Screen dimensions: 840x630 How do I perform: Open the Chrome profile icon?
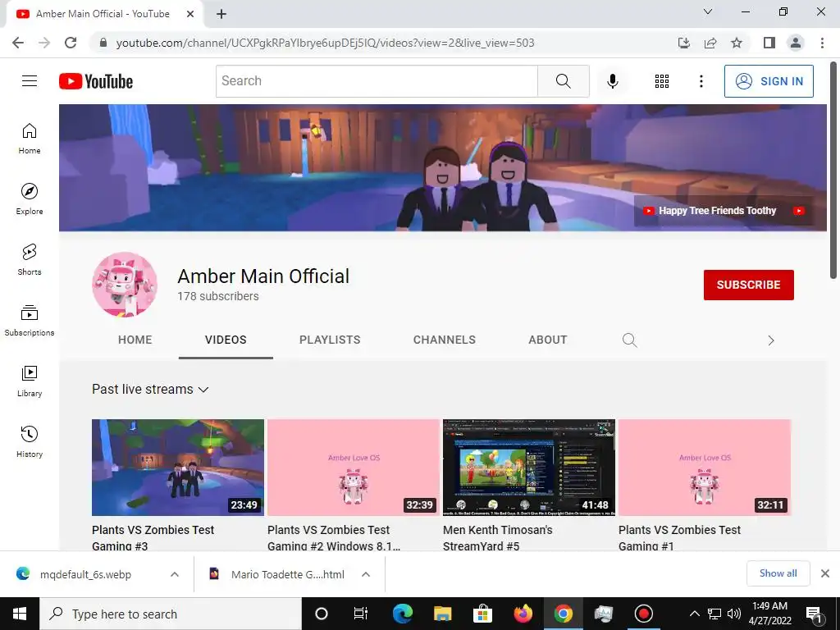point(796,43)
